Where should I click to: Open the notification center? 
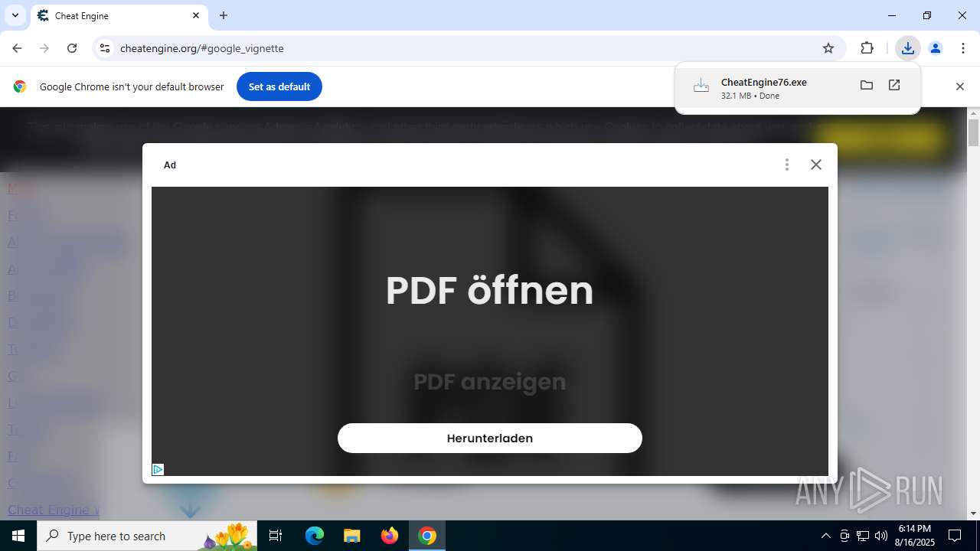click(955, 536)
